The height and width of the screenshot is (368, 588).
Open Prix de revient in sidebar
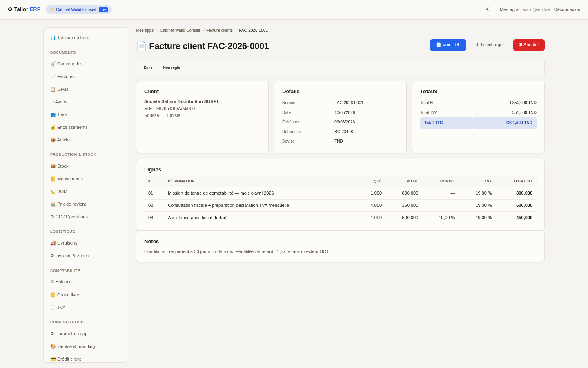pos(86,204)
